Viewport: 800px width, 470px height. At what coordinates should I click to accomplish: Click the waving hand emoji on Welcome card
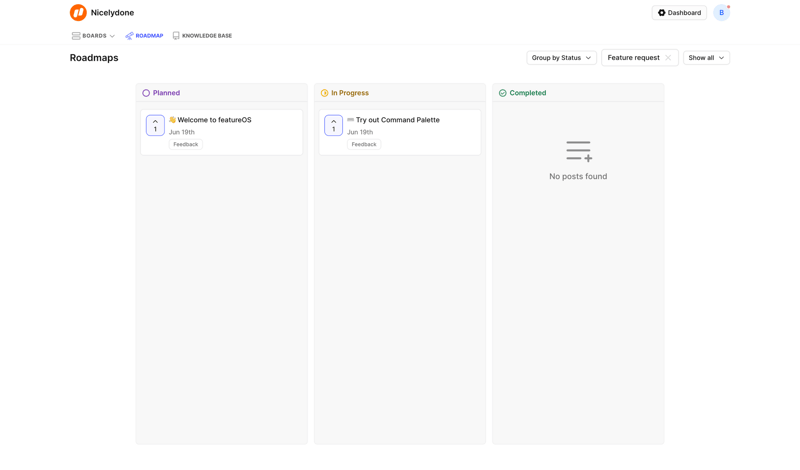172,120
